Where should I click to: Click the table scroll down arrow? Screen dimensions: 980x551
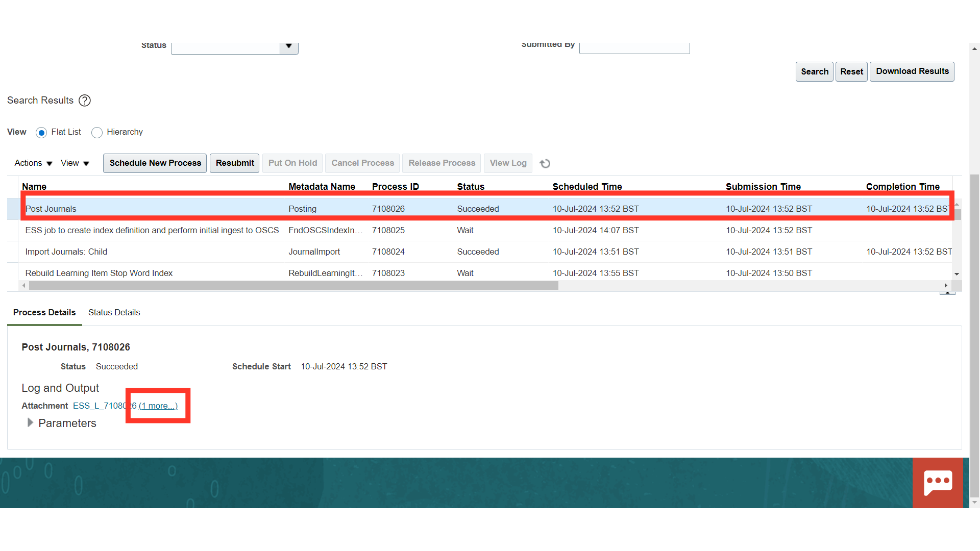point(957,274)
